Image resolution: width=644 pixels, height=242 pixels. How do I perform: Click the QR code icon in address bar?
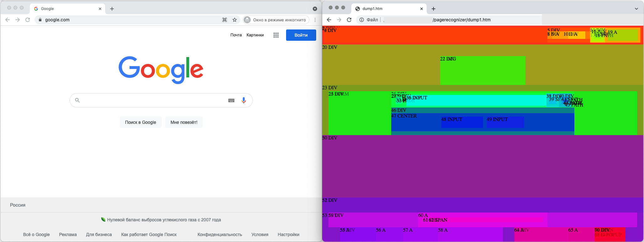pyautogui.click(x=225, y=20)
